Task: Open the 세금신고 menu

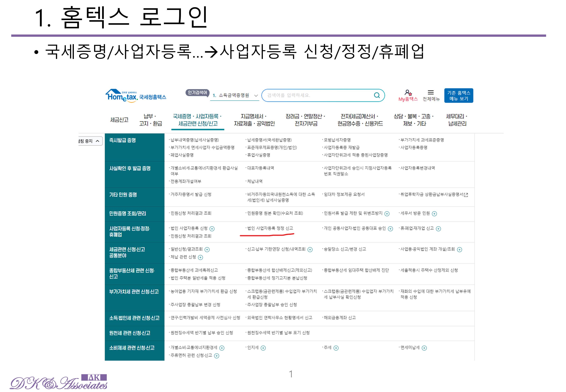Action: (119, 120)
